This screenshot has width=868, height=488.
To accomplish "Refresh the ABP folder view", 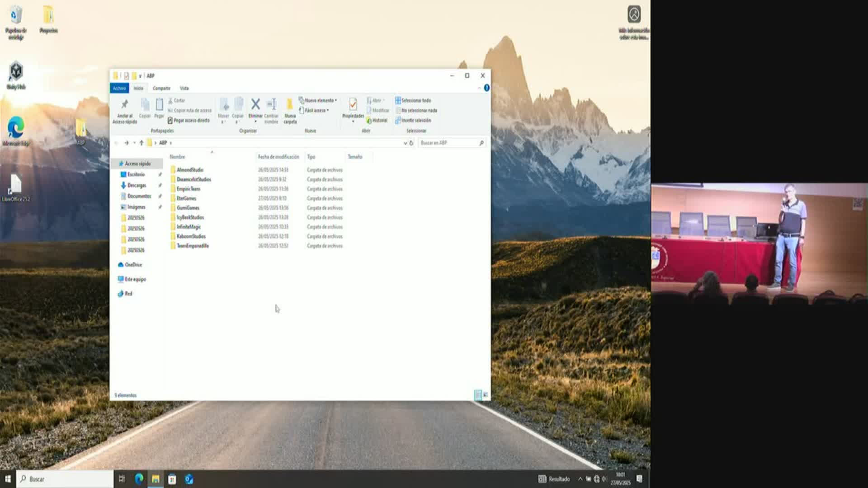I will click(411, 143).
